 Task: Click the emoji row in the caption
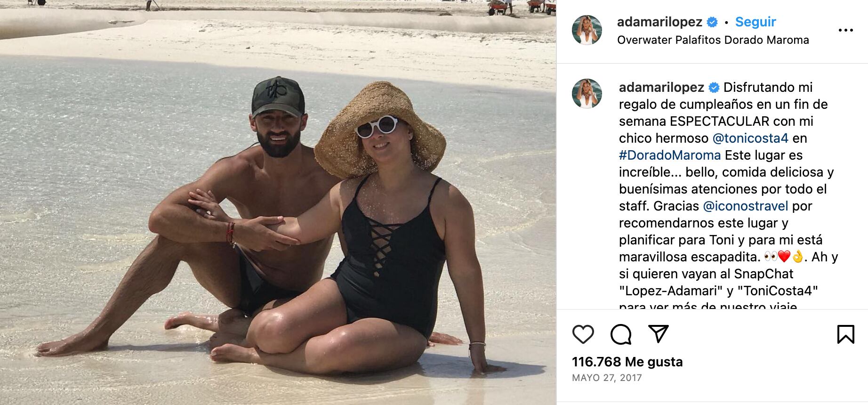tap(784, 257)
